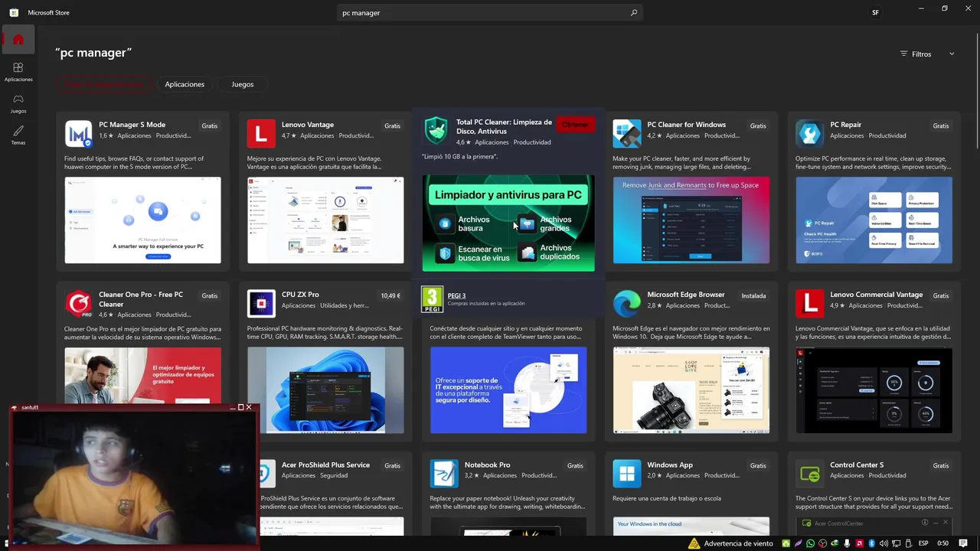Click Total PC Cleaner shield icon

pyautogui.click(x=436, y=131)
